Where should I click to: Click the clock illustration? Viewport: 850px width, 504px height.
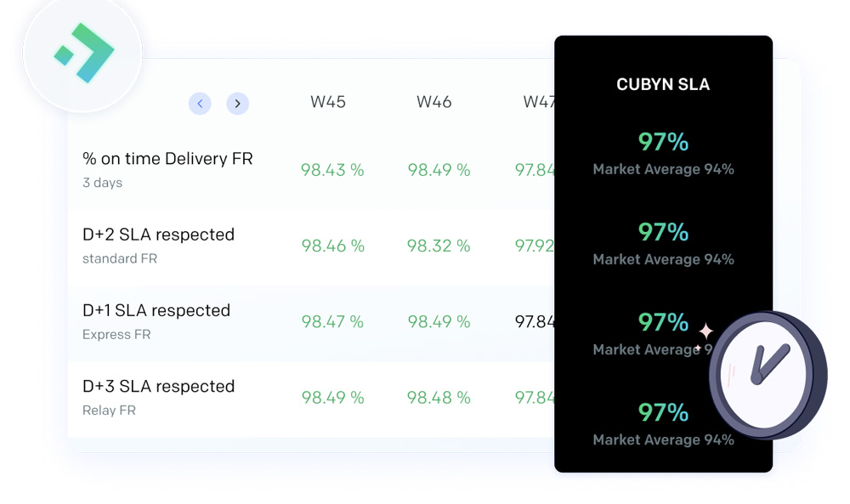(x=768, y=375)
